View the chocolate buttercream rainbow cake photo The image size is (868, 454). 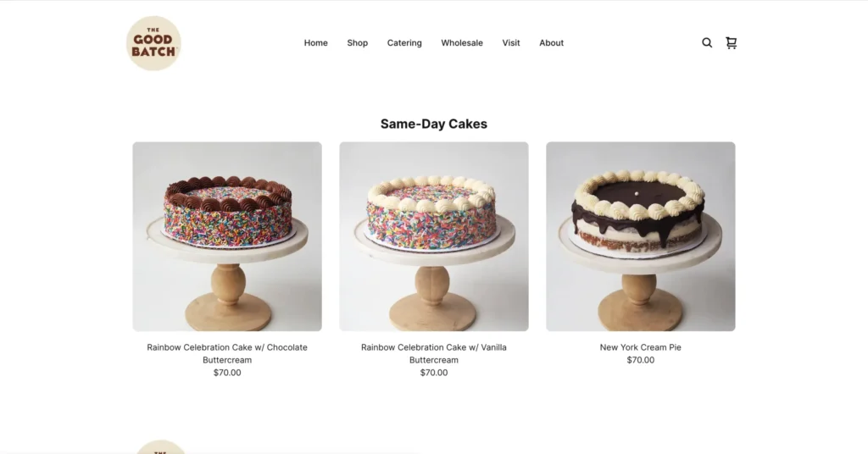[227, 236]
